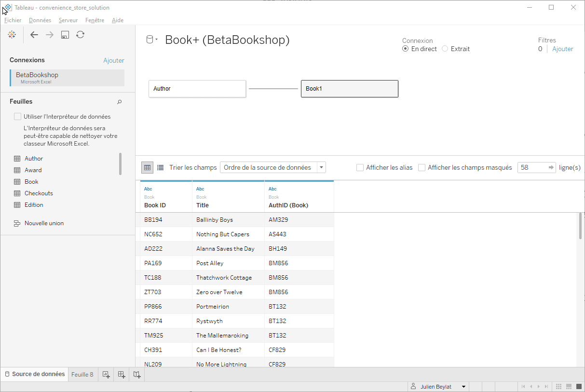Select the En direct connection option
The height and width of the screenshot is (392, 585).
pos(406,49)
